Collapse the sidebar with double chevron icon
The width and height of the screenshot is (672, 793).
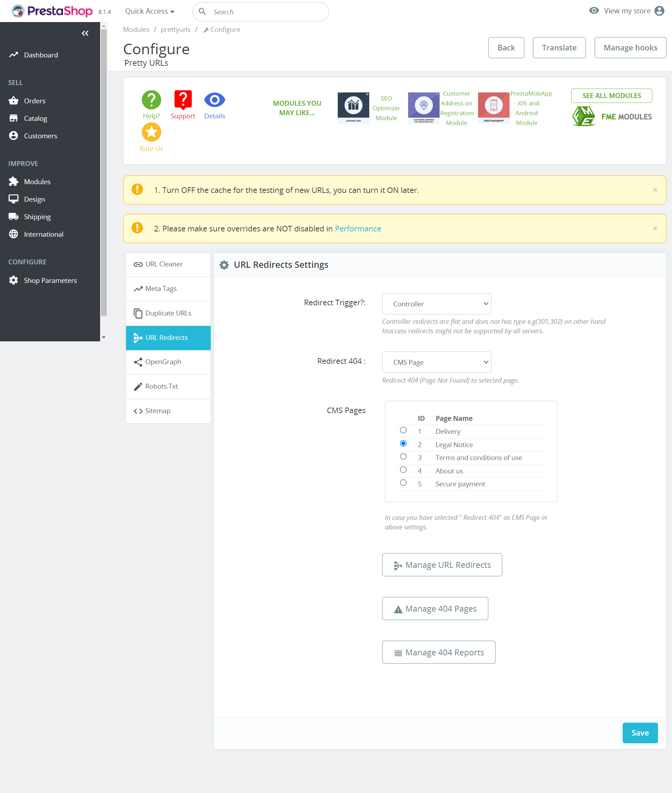pyautogui.click(x=85, y=33)
